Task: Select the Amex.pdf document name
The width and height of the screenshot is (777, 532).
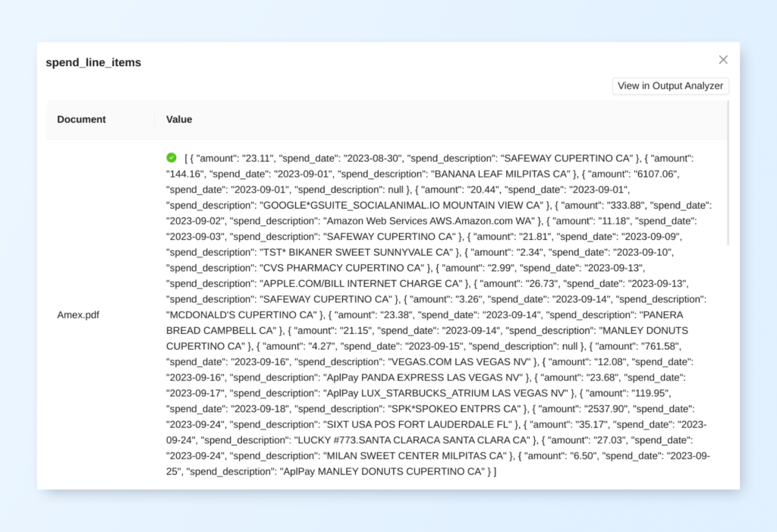Action: coord(78,314)
